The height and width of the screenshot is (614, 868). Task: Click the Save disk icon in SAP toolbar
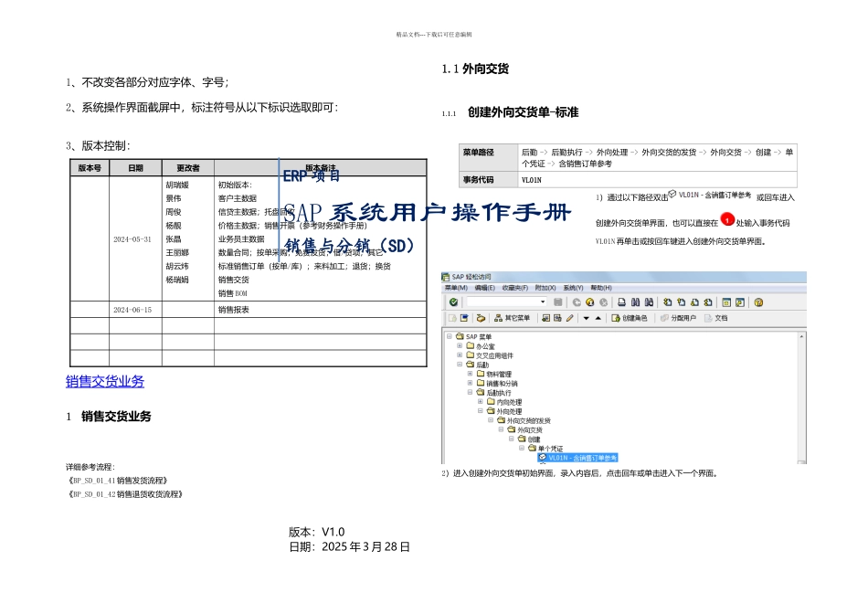pos(558,302)
